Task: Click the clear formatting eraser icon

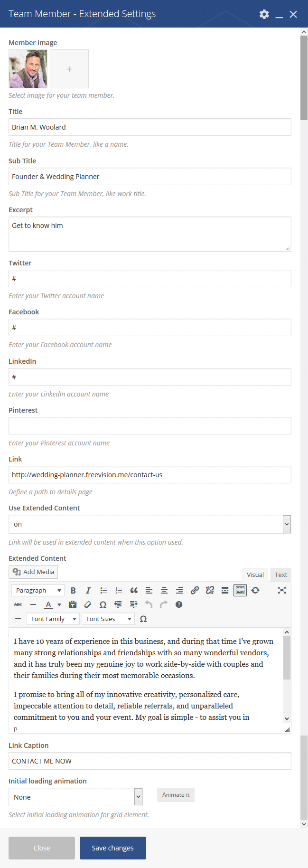Action: (88, 604)
